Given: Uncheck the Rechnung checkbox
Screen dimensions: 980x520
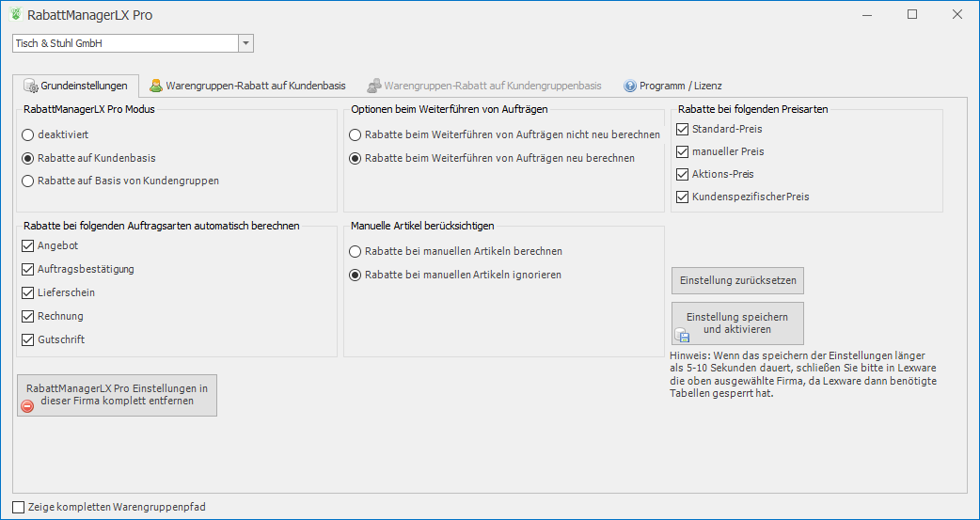Looking at the screenshot, I should coord(27,316).
